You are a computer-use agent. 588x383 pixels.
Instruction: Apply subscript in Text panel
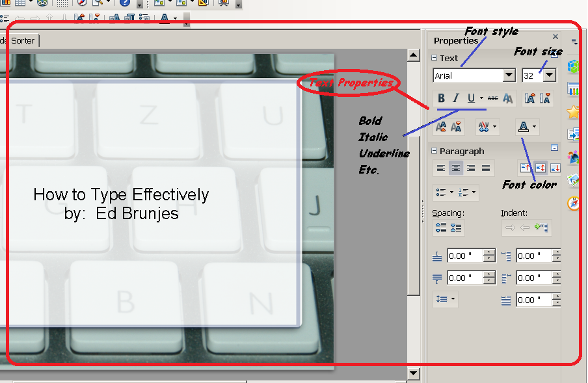(455, 127)
